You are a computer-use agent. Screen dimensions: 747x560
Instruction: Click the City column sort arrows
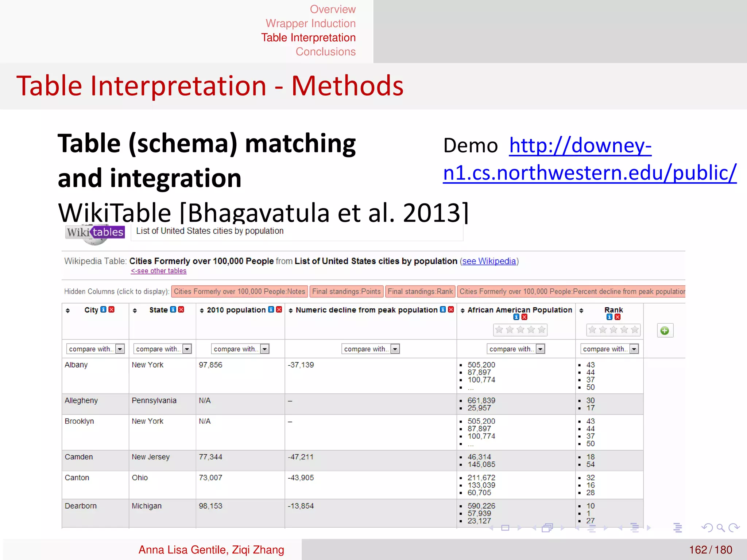click(x=67, y=311)
